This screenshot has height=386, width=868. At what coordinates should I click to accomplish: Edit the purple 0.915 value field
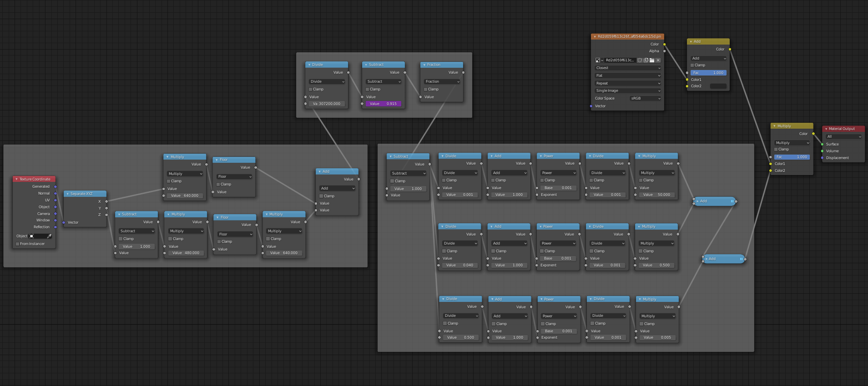coord(384,104)
